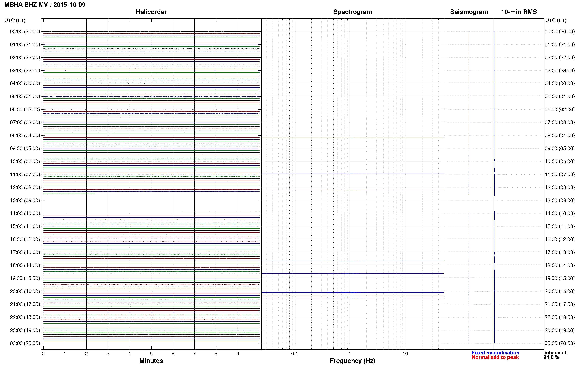588x368 pixels.
Task: Click the left '23:00 (19:00)' time label
Action: click(x=25, y=330)
